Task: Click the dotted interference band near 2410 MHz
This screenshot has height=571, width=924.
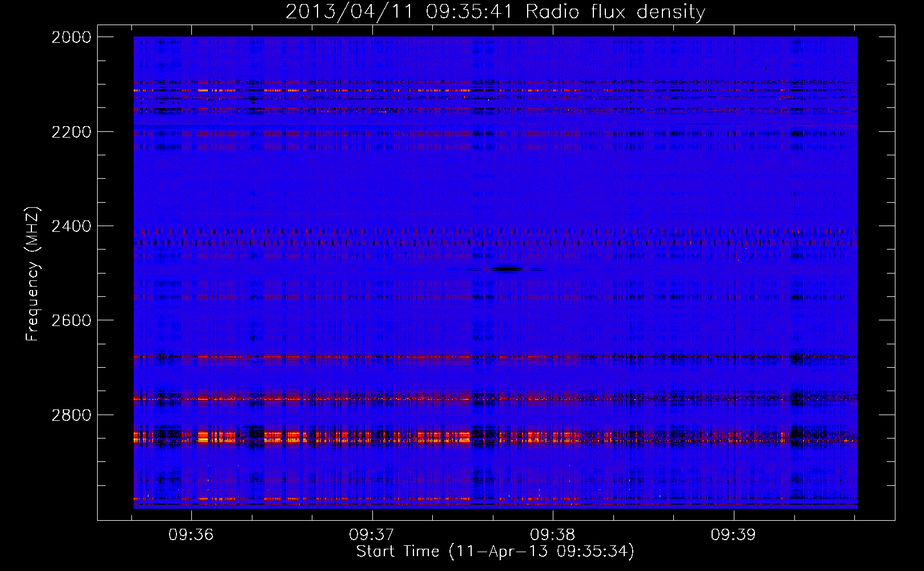Action: click(x=496, y=232)
